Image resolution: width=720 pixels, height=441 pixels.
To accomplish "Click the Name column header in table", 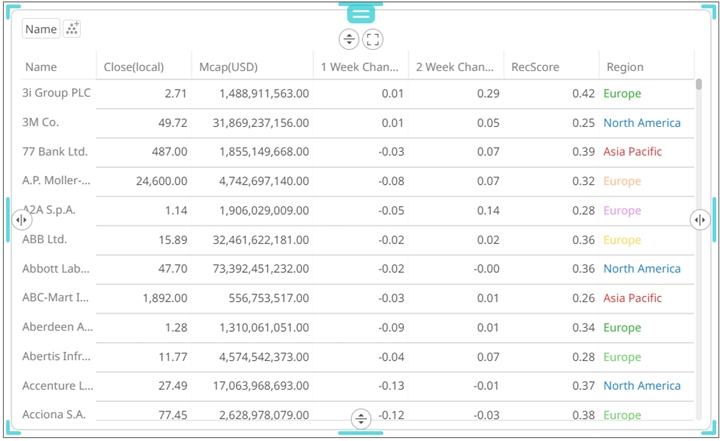I will pos(42,67).
